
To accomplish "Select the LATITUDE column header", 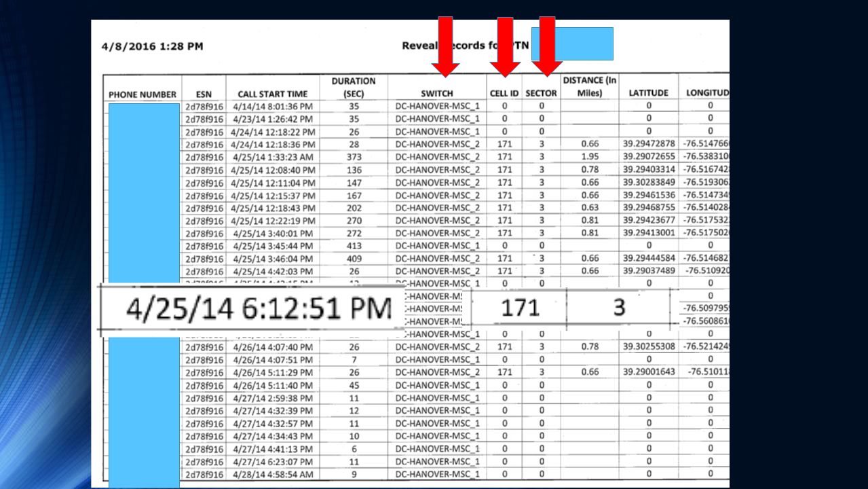I will point(649,93).
